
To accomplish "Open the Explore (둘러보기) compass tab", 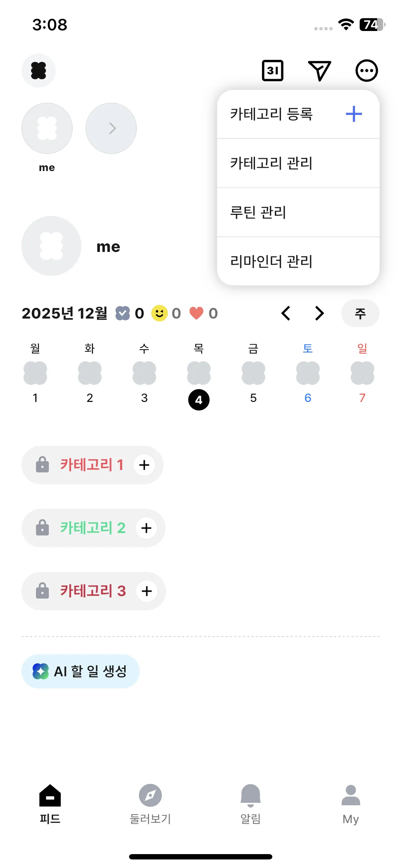I will coord(150,804).
